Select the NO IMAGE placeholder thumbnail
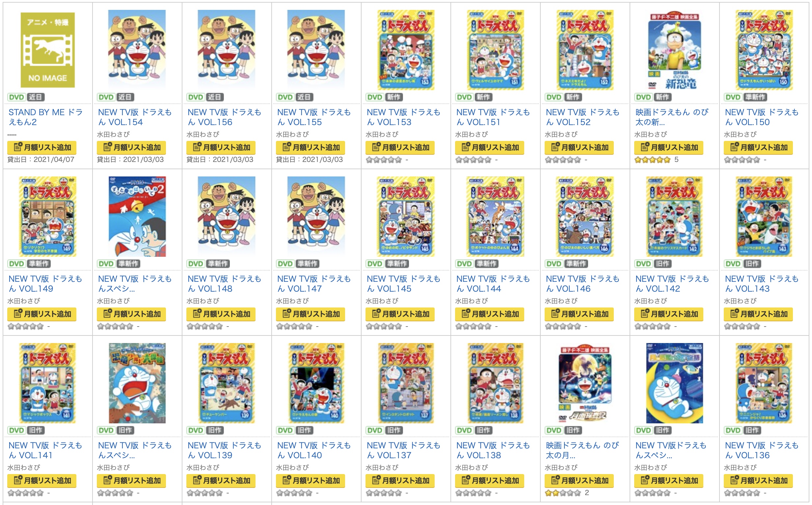 pos(47,50)
